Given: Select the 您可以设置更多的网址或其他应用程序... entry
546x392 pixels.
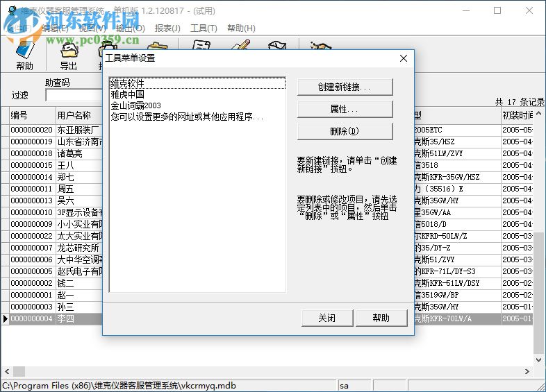Looking at the screenshot, I should 197,117.
